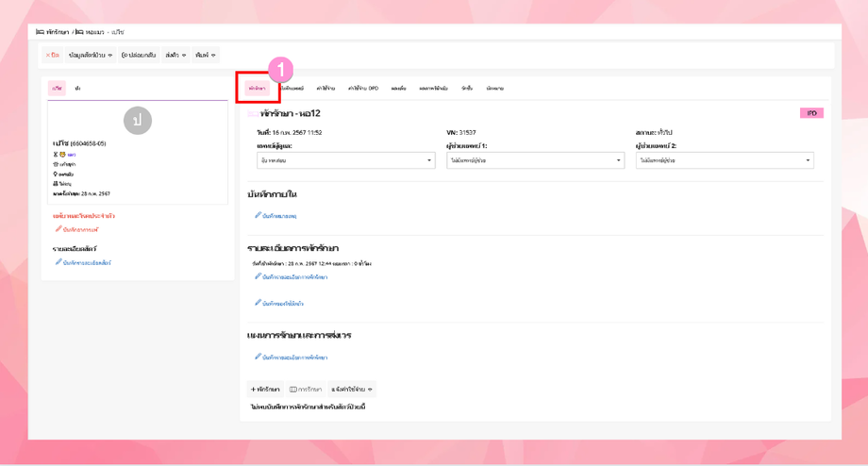Click the plus พักรักษา add button
868x466 pixels.
(265, 389)
